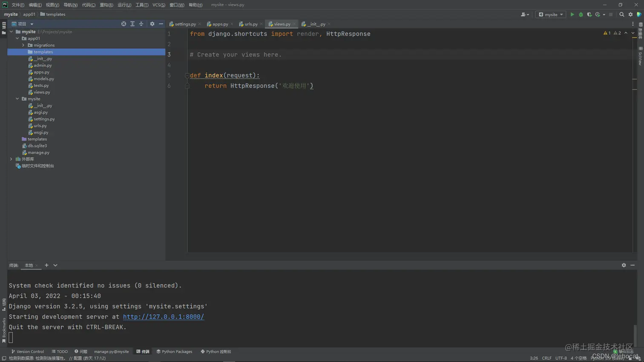Click the stop square icon in the run toolbar

611,14
